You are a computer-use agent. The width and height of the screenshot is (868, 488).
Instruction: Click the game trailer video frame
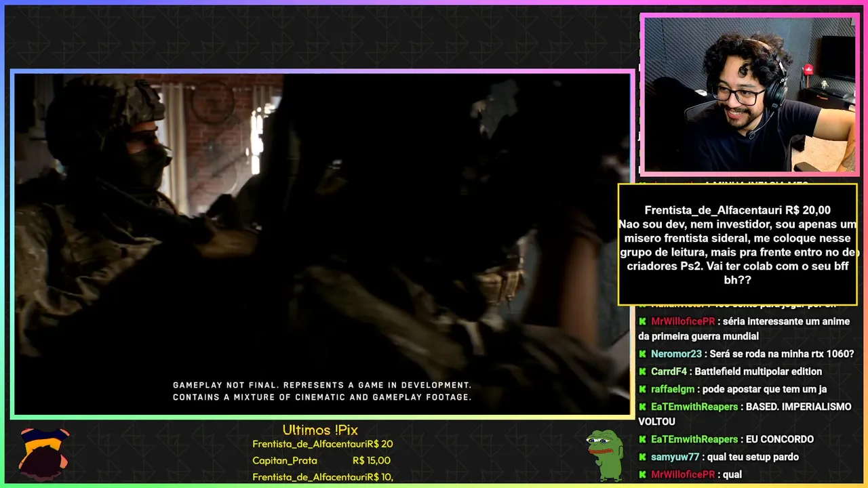tap(322, 244)
